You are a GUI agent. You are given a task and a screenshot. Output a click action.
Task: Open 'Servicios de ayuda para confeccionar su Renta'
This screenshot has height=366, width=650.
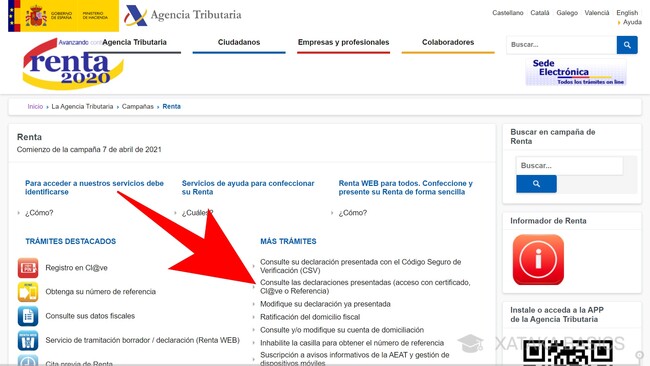[x=248, y=187]
